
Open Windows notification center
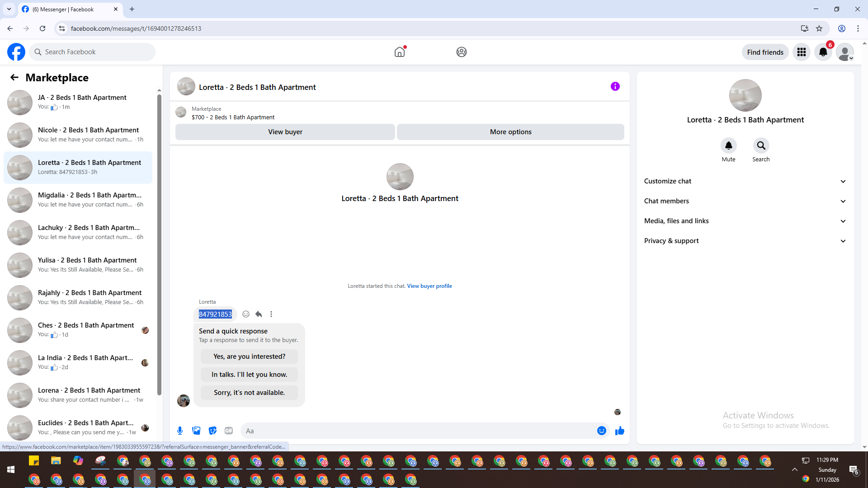click(x=854, y=470)
